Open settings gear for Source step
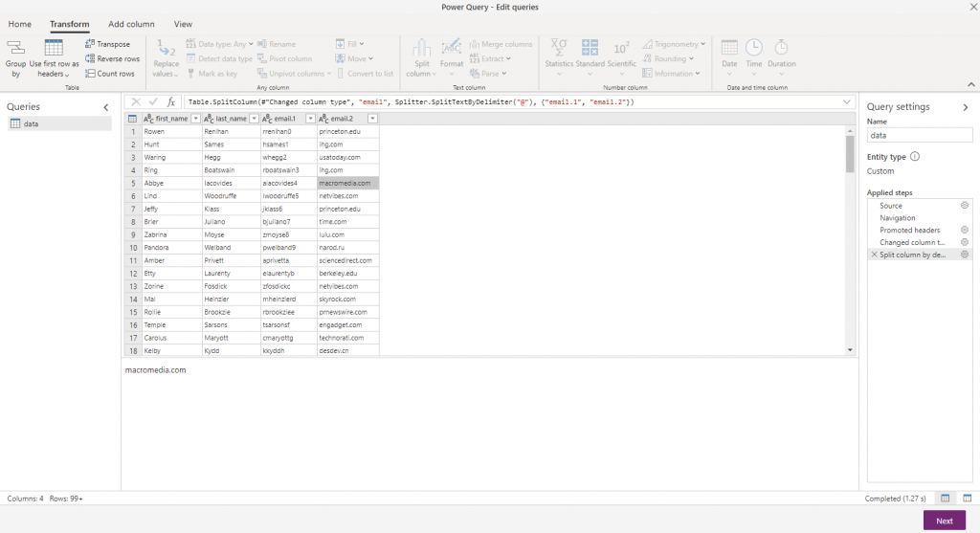 click(965, 206)
